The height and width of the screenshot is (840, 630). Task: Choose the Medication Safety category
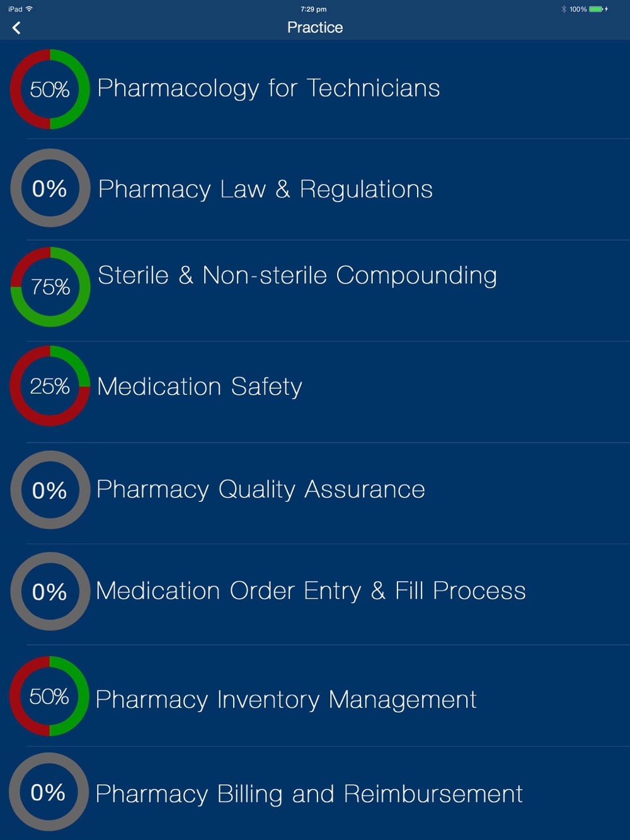[x=200, y=387]
